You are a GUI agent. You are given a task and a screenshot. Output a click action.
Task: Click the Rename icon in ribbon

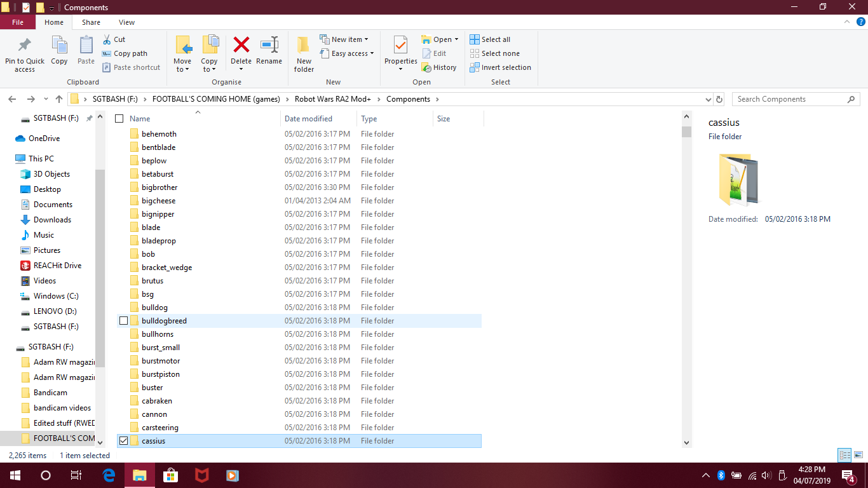[269, 45]
